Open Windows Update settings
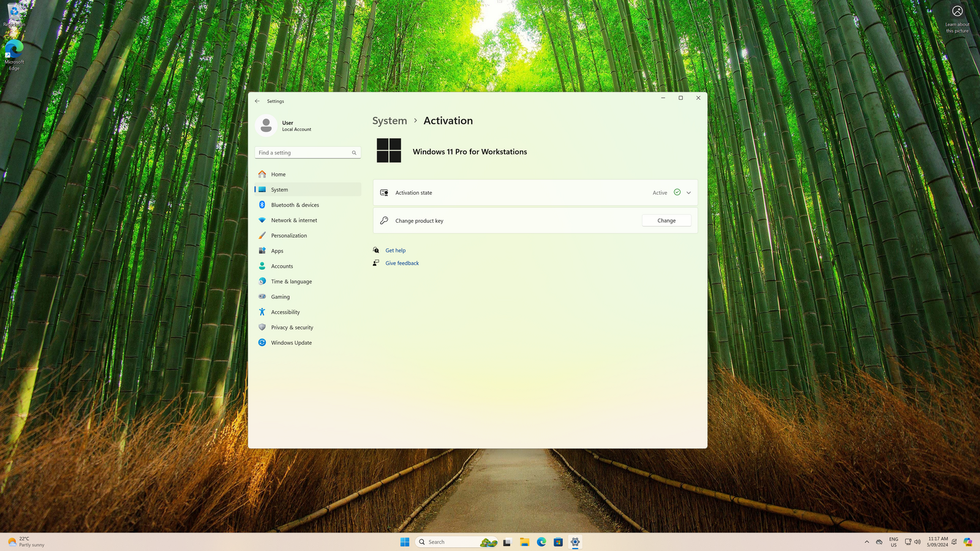 tap(307, 343)
